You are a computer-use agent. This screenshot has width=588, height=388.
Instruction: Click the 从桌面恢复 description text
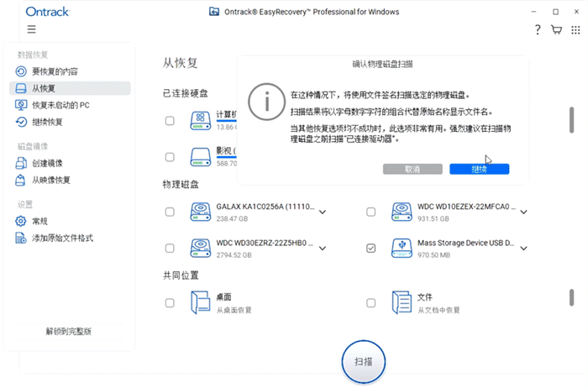point(234,310)
